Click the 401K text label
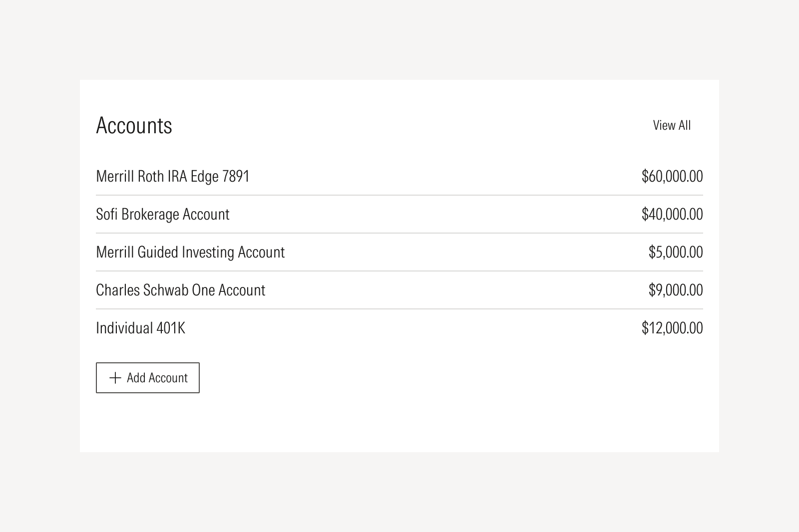Screen dimensions: 799x532 (x=171, y=328)
